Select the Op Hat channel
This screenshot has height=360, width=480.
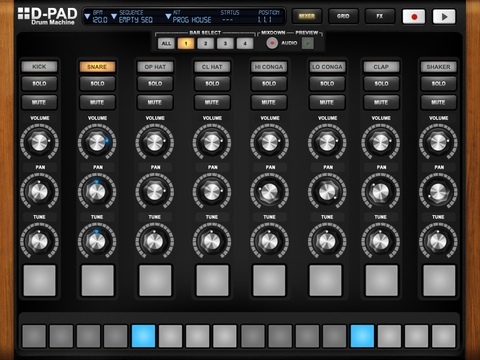click(155, 67)
